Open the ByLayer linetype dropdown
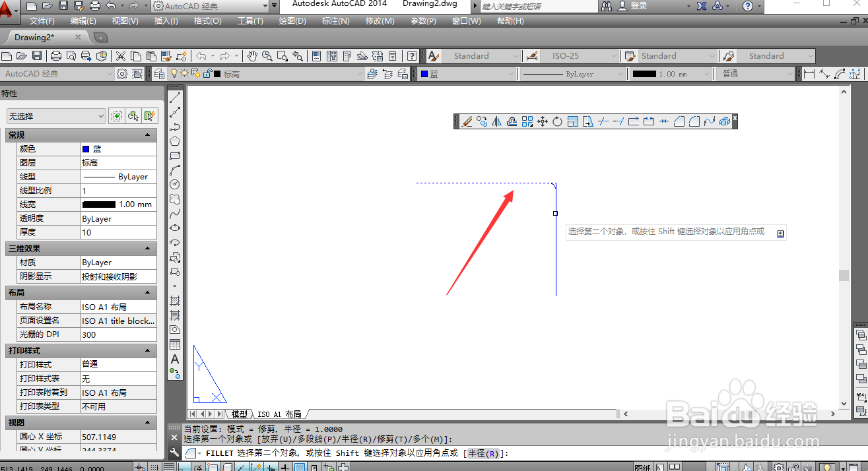Viewport: 868px width, 471px height. coord(572,74)
